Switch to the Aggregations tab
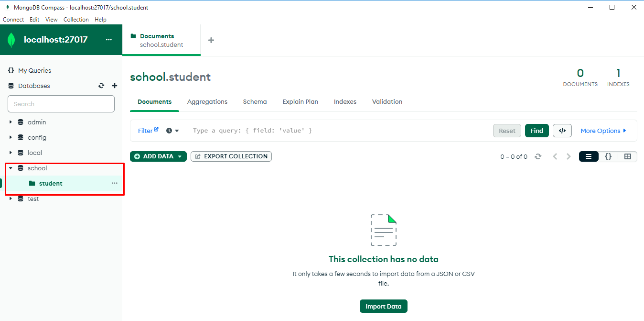The image size is (644, 321). click(x=207, y=102)
